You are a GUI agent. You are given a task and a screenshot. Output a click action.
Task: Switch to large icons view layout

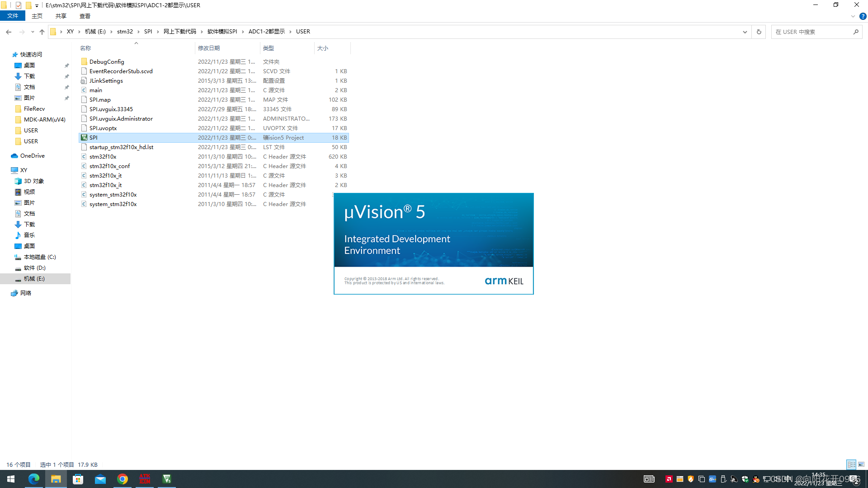pyautogui.click(x=861, y=465)
